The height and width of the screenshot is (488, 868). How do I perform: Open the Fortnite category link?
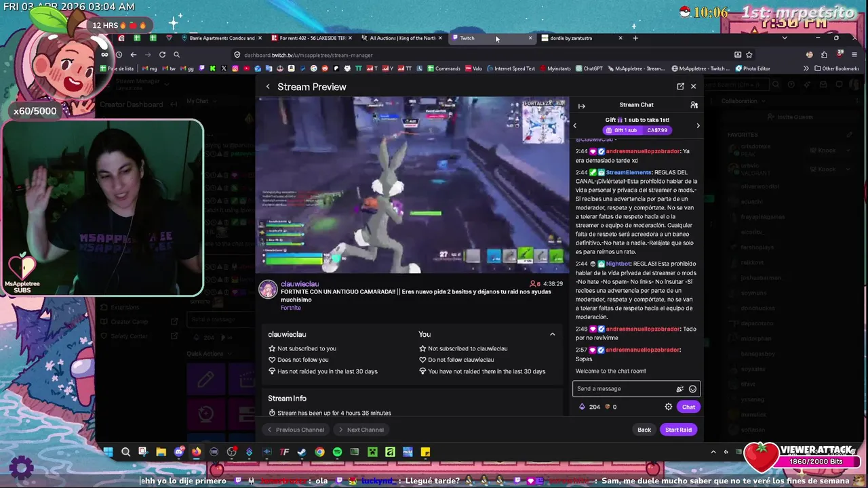291,308
